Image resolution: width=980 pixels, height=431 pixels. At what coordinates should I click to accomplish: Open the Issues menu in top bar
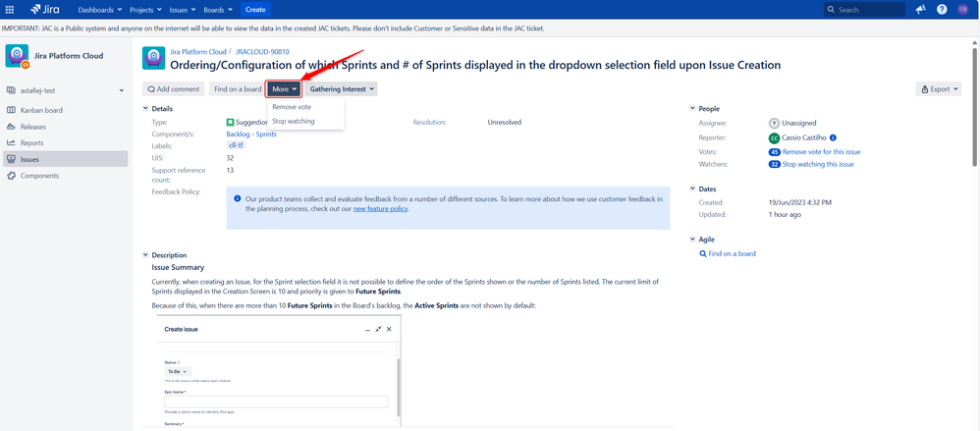click(x=182, y=10)
